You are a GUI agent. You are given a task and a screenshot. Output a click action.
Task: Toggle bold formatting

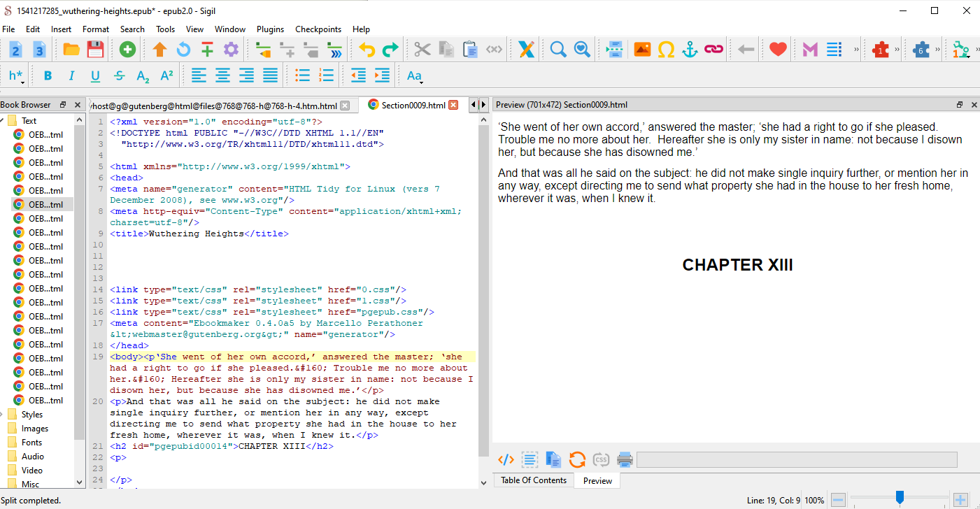pos(48,76)
